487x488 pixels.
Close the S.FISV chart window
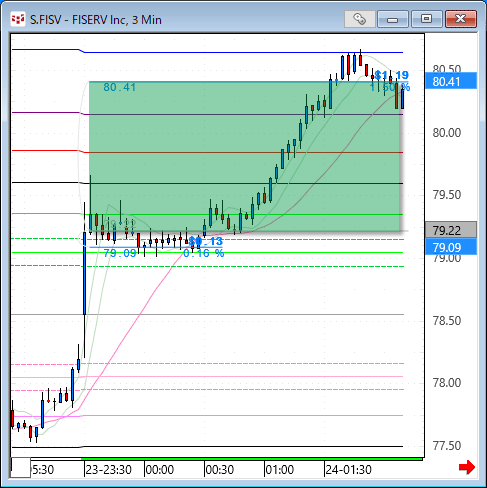461,19
